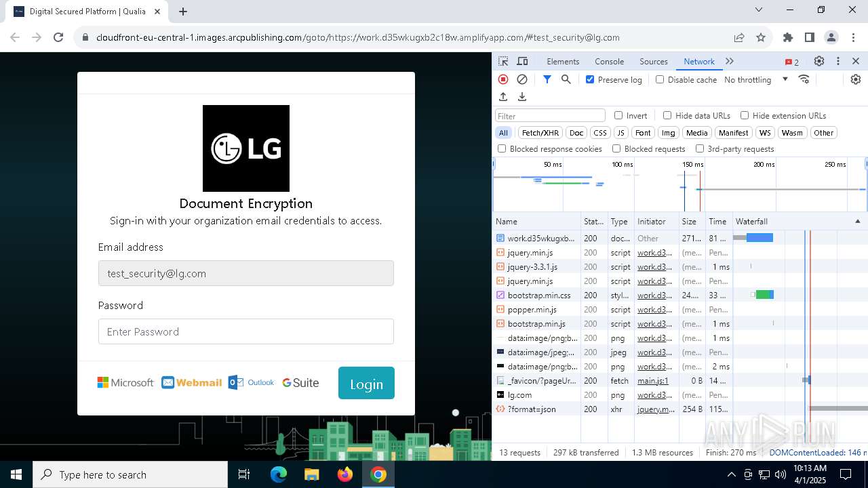Screen dimensions: 868x488
Task: Bookmark this page with the star
Action: (761, 37)
